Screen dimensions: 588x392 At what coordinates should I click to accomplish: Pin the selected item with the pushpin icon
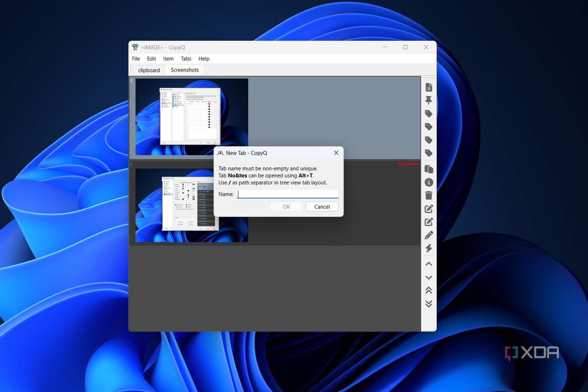(x=429, y=100)
